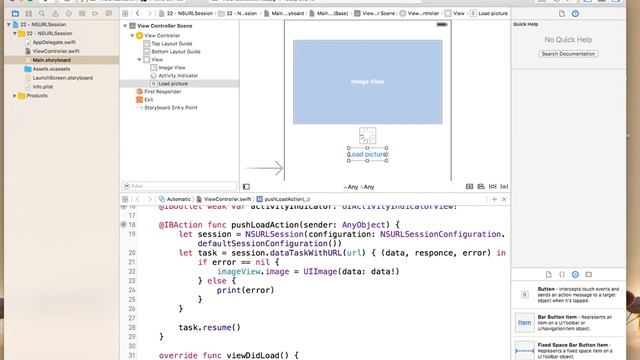The height and width of the screenshot is (360, 640).
Task: Show the Issue navigator warning icon
Action: [55, 13]
